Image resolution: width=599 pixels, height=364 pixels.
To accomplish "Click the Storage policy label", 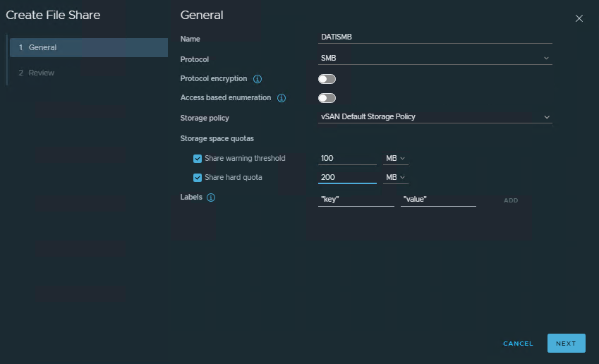I will (x=205, y=118).
